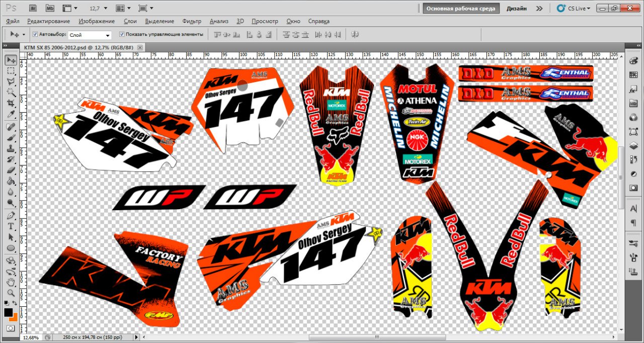Open the Paragraph panel icon
Screen dimensions: 644x343
[633, 222]
